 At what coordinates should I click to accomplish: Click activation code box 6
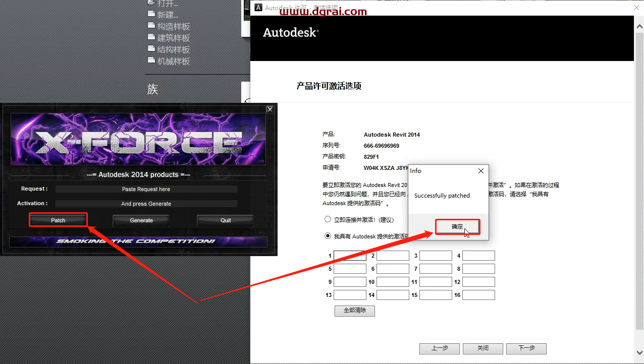393,269
